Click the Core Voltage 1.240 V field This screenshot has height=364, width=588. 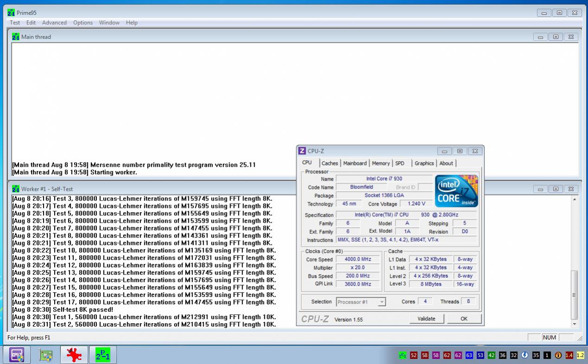[x=416, y=204]
